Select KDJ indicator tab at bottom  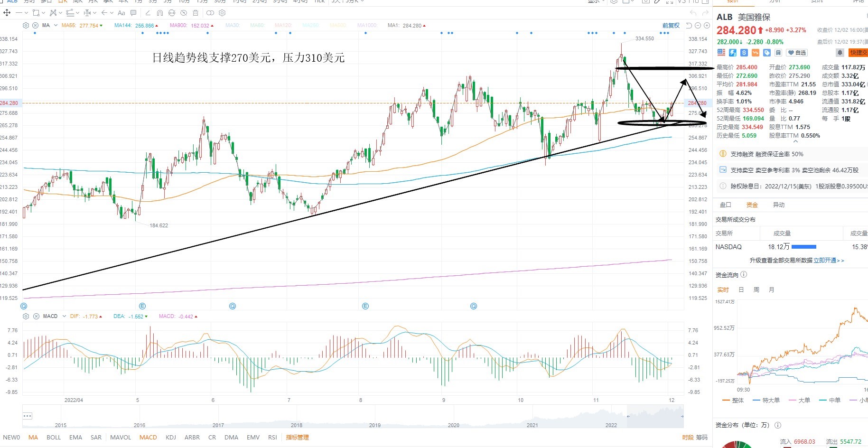click(170, 437)
